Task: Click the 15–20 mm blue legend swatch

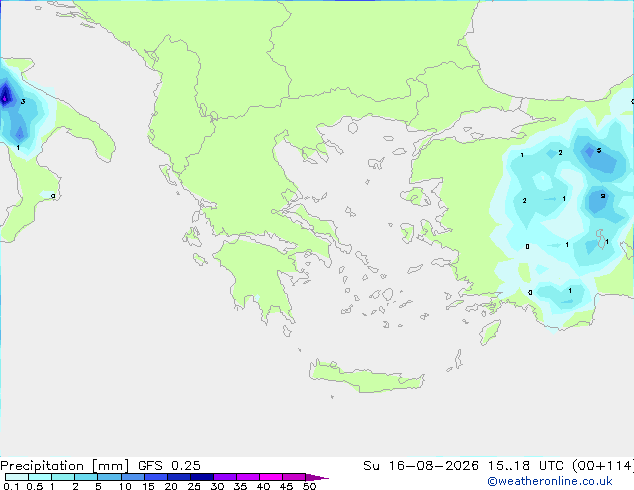Action: (x=156, y=477)
